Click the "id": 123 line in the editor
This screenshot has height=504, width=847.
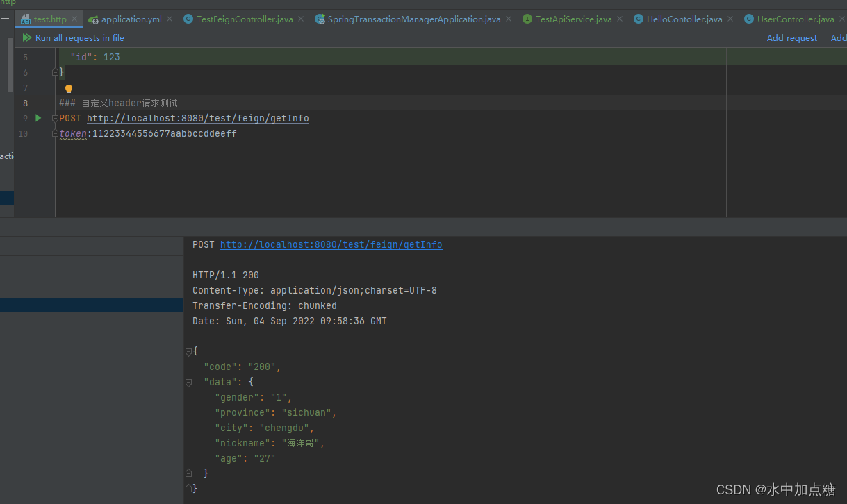95,57
